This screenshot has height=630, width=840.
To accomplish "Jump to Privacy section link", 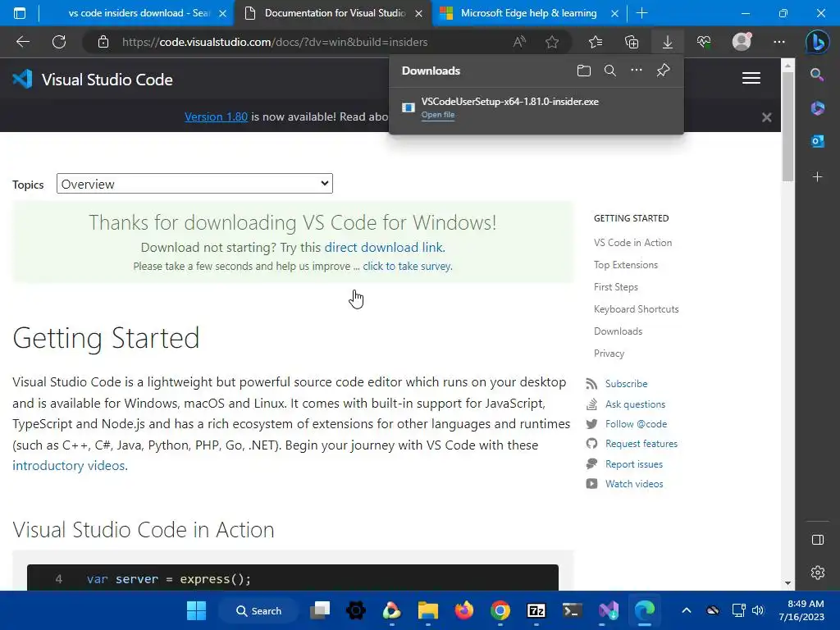I will (x=609, y=354).
